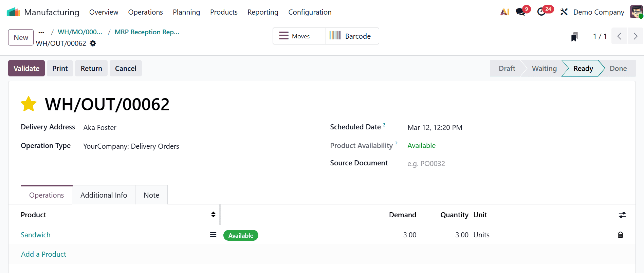Select the Draft status stage
Screen dimensions: 644x273
(507, 69)
